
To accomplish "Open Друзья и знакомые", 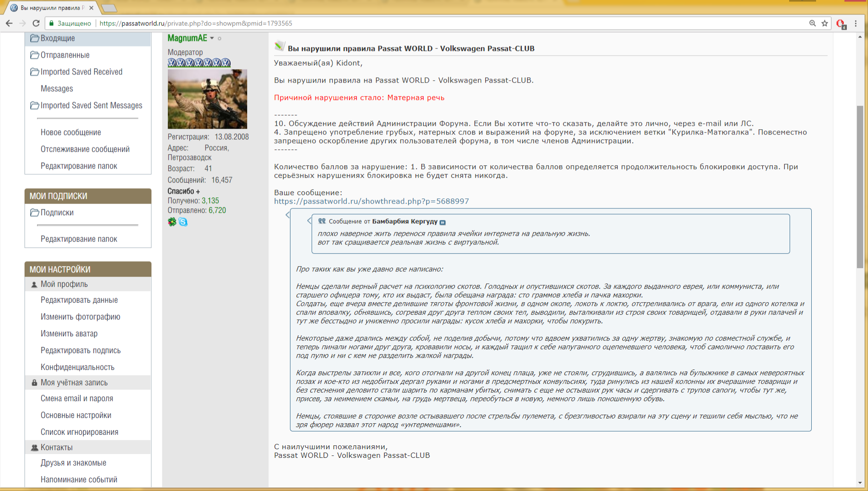I will [x=74, y=463].
